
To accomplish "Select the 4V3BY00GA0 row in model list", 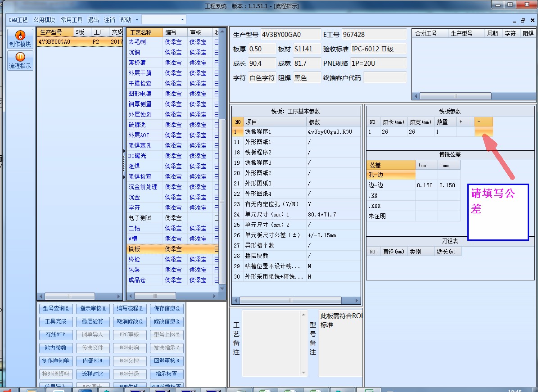I will click(80, 42).
